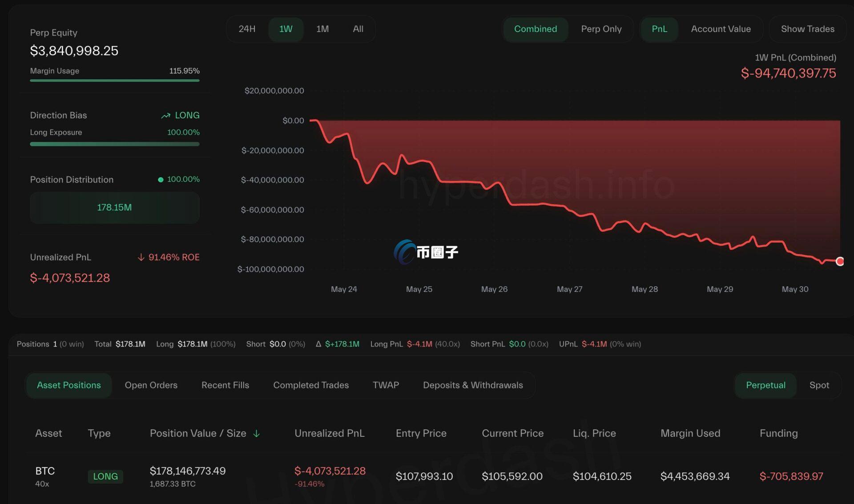This screenshot has height=504, width=854.
Task: Click the sort arrow next to Position Value / Size
Action: click(257, 433)
